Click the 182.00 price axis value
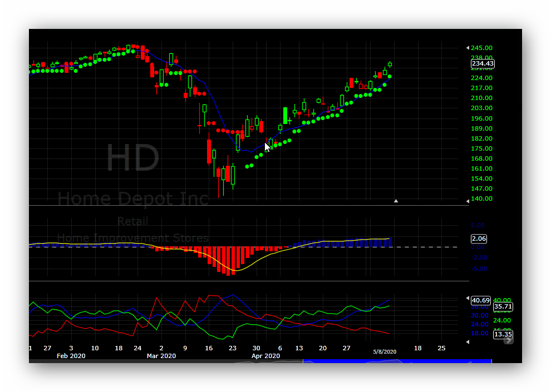This screenshot has height=392, width=551. coord(481,138)
